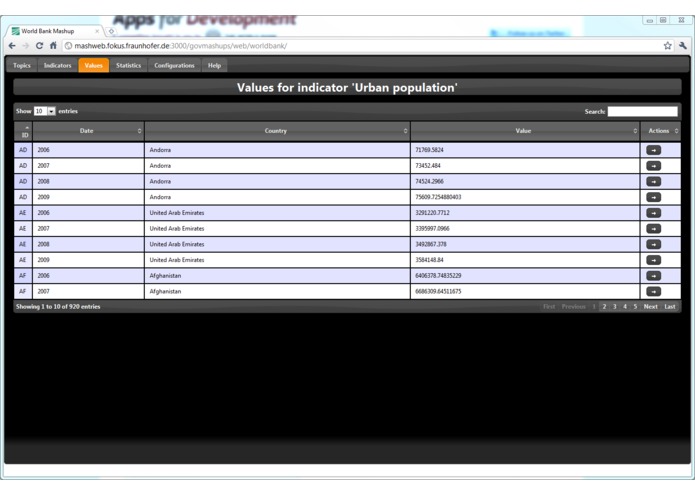
Task: Click the First pagination button
Action: point(549,307)
